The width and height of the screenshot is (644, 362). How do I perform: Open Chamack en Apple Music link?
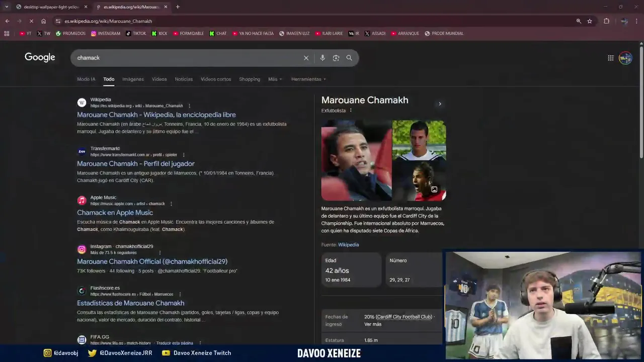115,213
